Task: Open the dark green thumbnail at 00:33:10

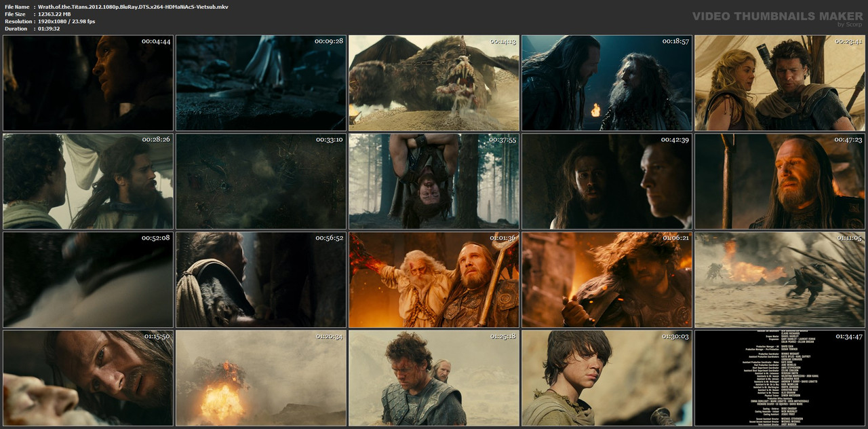Action: 261,181
